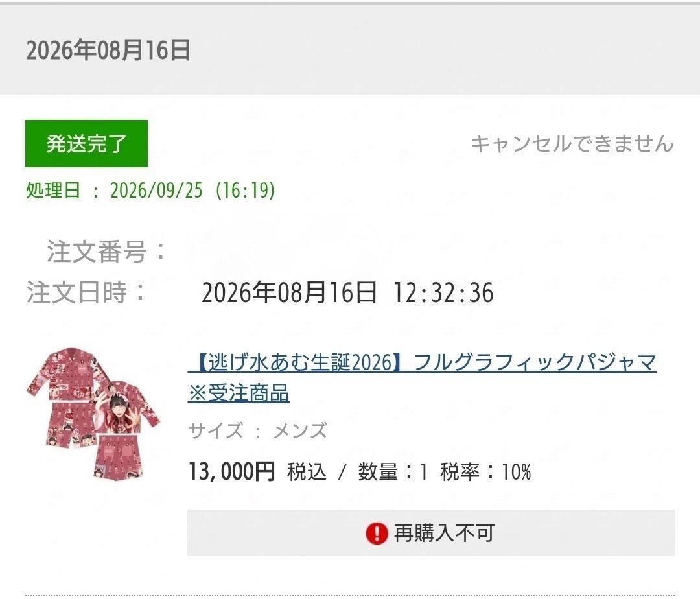Open the red pajama product thumbnail
Viewport: 700px width, 599px height.
[x=93, y=414]
